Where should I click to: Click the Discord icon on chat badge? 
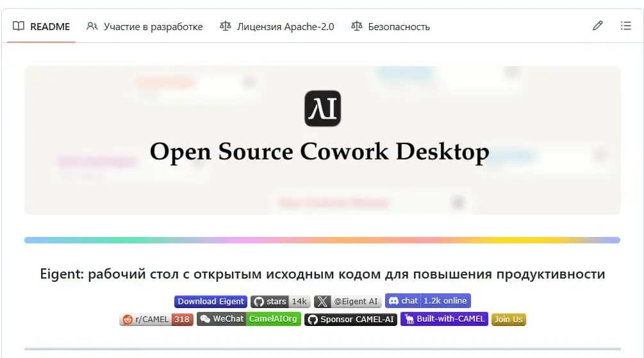(x=393, y=301)
